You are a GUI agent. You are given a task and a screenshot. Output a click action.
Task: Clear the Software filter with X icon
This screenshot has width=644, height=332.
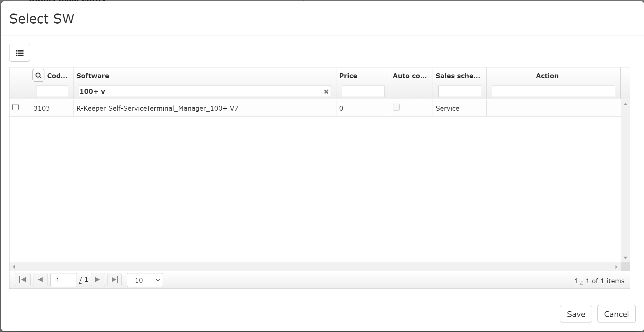(x=326, y=91)
